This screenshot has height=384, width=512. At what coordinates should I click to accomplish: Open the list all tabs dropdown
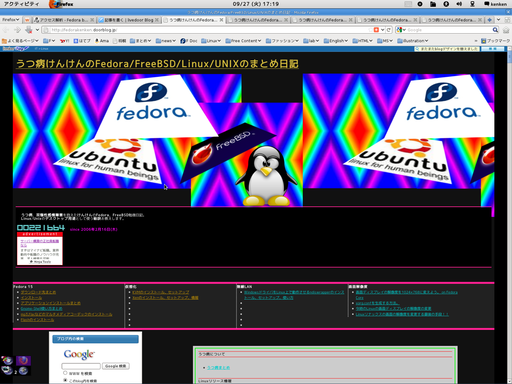(499, 20)
